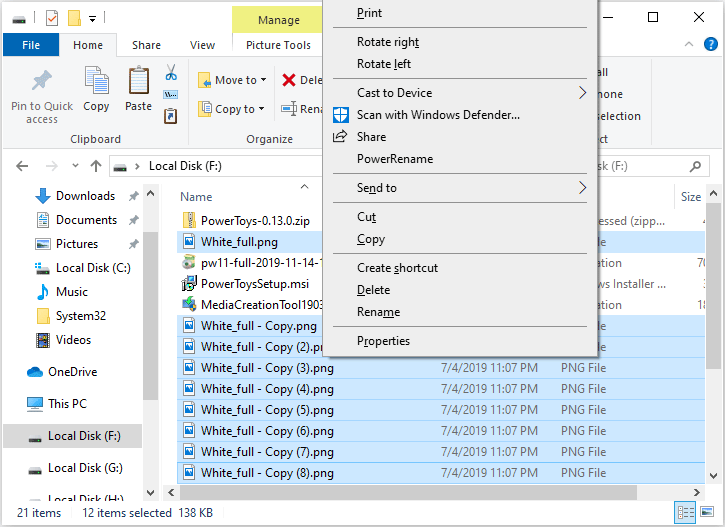Viewport: 725px width, 527px height.
Task: Click the New folder icon in title bar
Action: [74, 18]
